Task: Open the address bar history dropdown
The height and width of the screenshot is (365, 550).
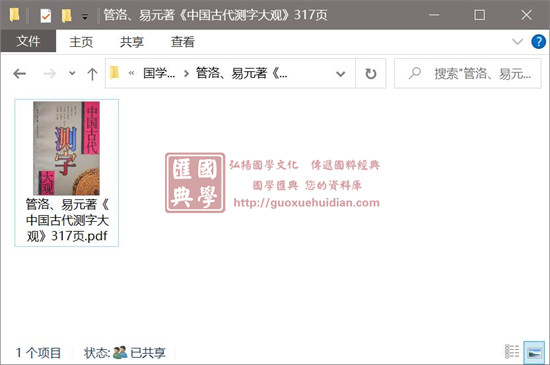Action: 341,74
